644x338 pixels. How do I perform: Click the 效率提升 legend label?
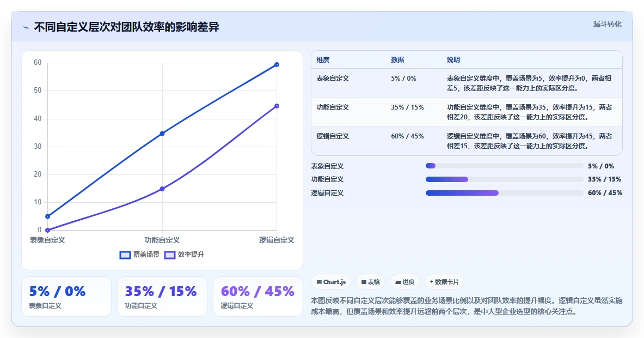[x=191, y=255]
